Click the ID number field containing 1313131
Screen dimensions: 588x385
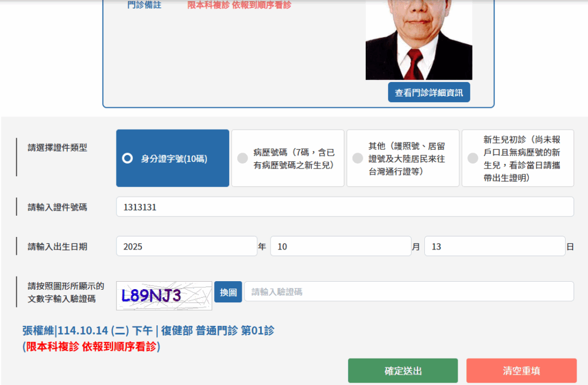[345, 207]
